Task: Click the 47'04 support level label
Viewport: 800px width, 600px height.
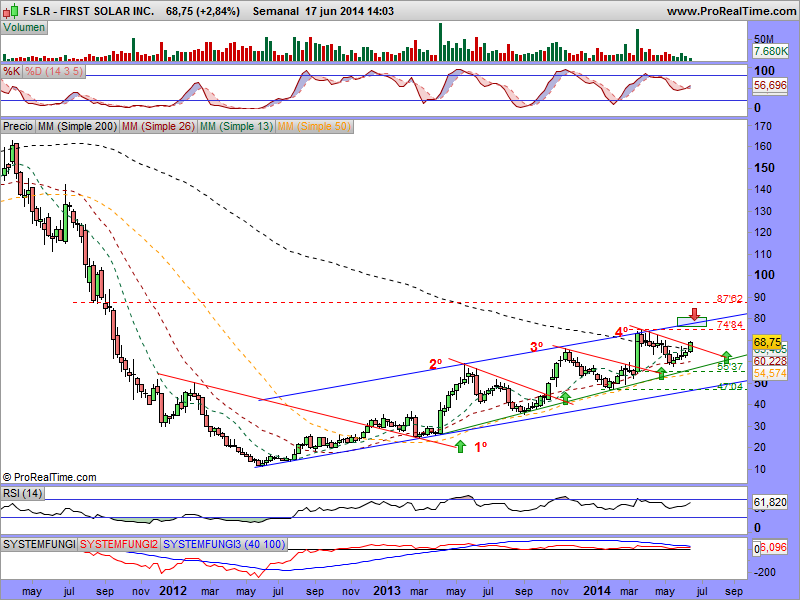Action: [730, 387]
